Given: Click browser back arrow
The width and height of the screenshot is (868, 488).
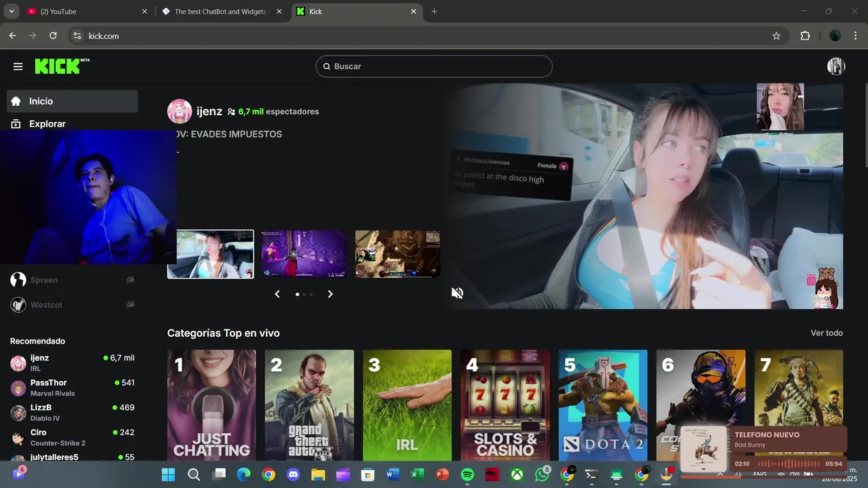Looking at the screenshot, I should [12, 36].
